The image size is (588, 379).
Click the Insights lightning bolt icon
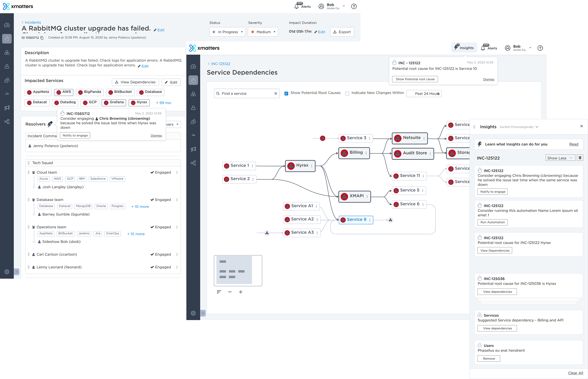(457, 47)
